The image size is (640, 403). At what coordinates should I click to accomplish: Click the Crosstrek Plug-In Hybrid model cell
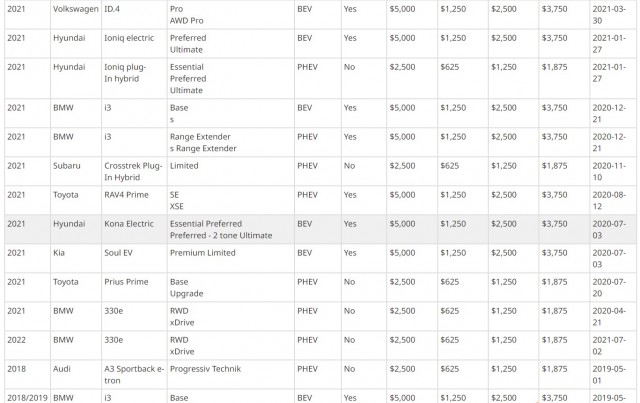(134, 171)
